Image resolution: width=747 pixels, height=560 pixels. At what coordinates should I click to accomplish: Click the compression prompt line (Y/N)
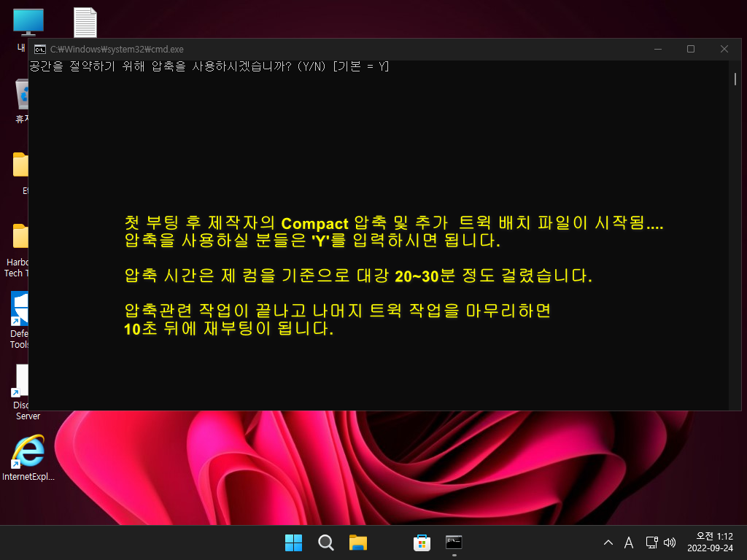[209, 66]
